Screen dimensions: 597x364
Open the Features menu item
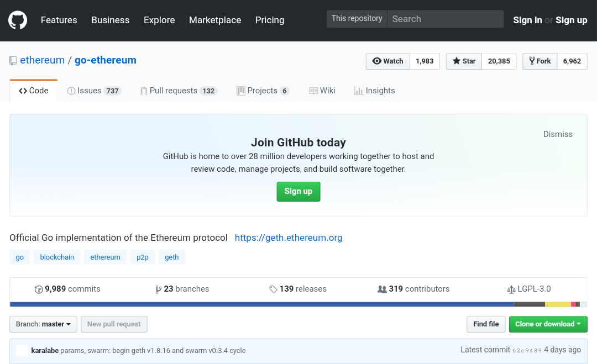tap(59, 20)
